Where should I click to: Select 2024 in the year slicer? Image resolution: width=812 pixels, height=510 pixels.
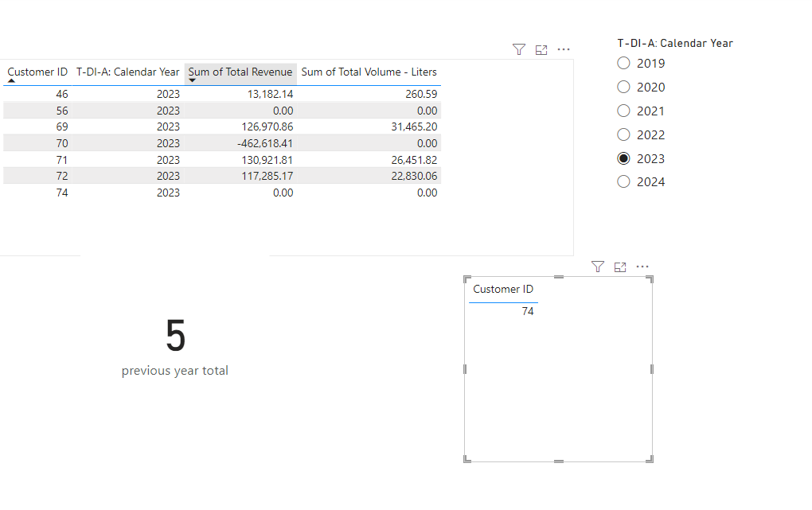(x=623, y=181)
